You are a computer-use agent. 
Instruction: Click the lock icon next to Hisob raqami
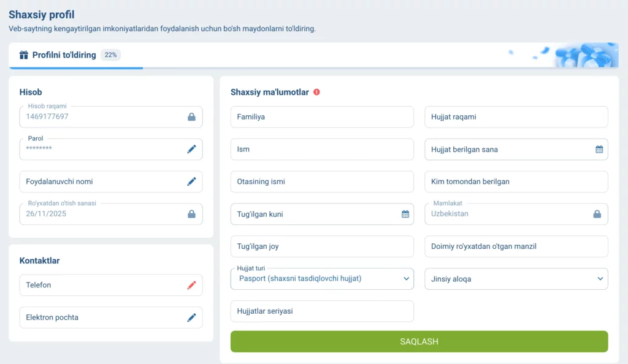192,116
